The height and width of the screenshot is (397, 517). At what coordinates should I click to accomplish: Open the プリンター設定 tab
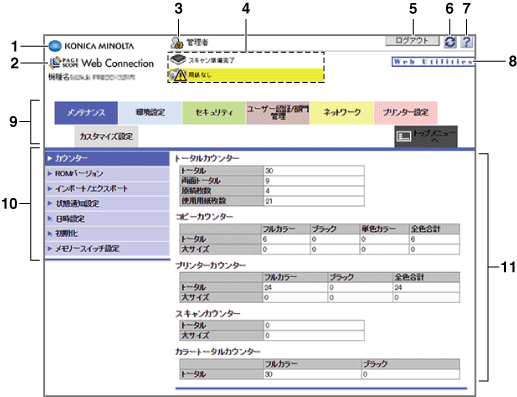[406, 113]
